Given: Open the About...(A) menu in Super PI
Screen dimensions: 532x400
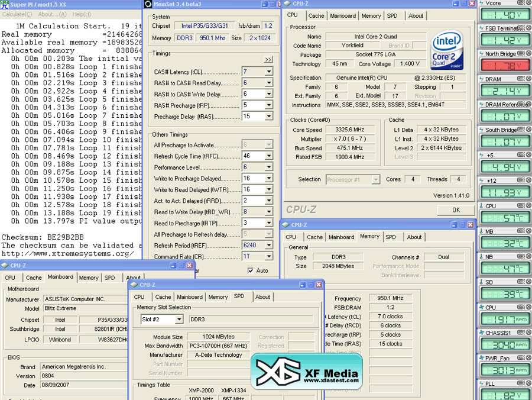Looking at the screenshot, I should click(52, 14).
